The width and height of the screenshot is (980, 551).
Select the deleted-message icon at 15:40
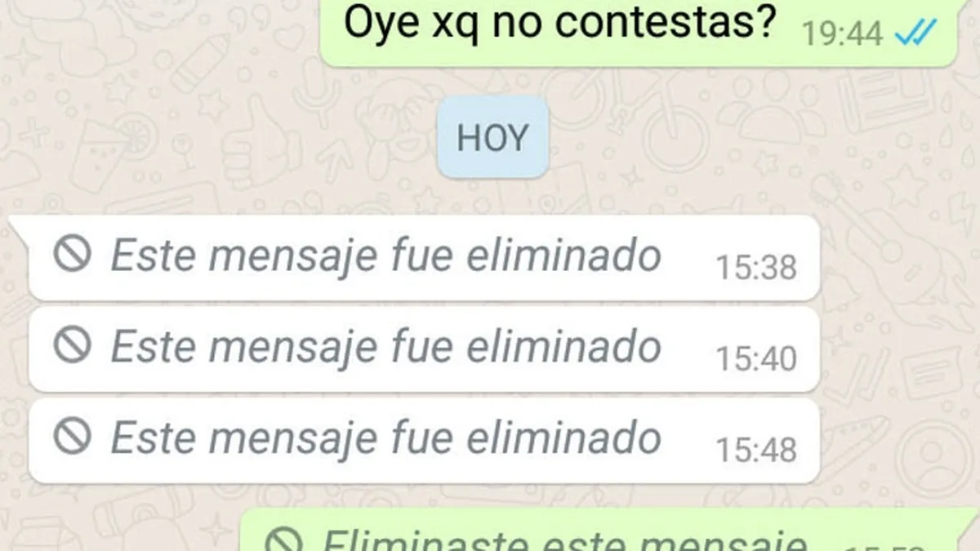73,346
